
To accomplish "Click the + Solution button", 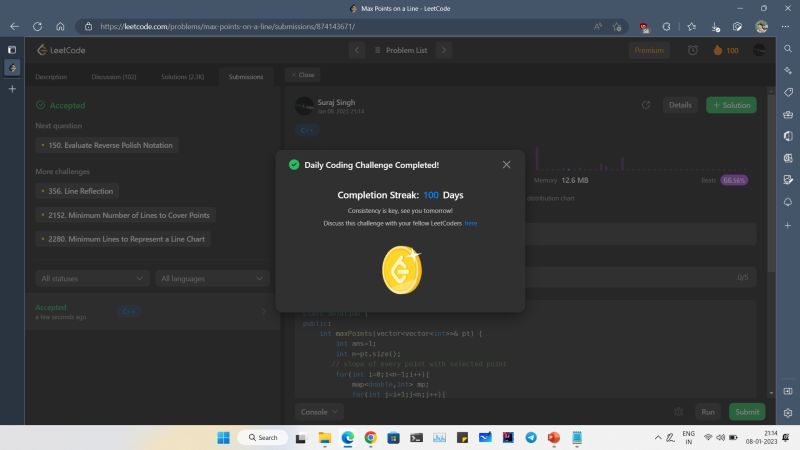I will pos(731,105).
